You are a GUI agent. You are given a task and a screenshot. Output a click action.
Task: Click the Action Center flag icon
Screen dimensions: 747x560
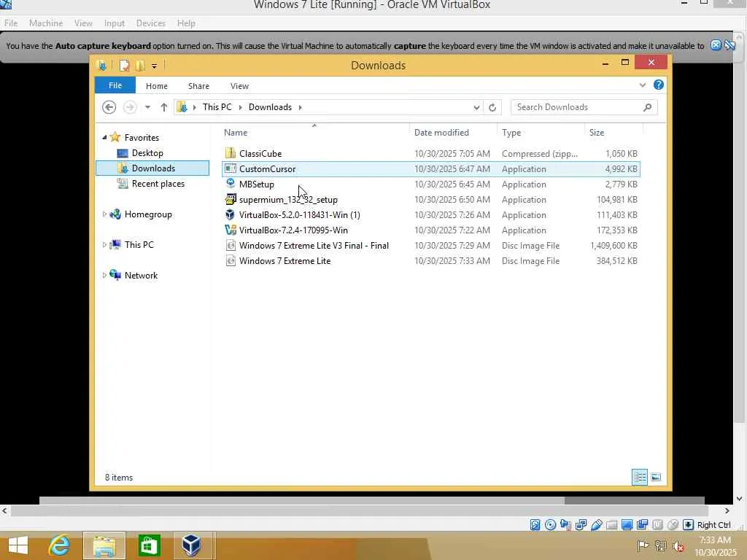pos(643,545)
